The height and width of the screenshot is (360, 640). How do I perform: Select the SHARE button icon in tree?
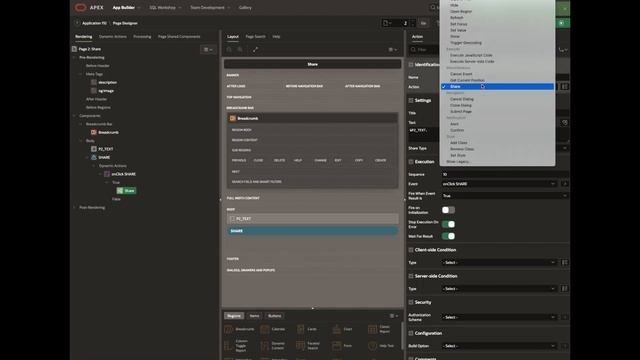(x=93, y=157)
